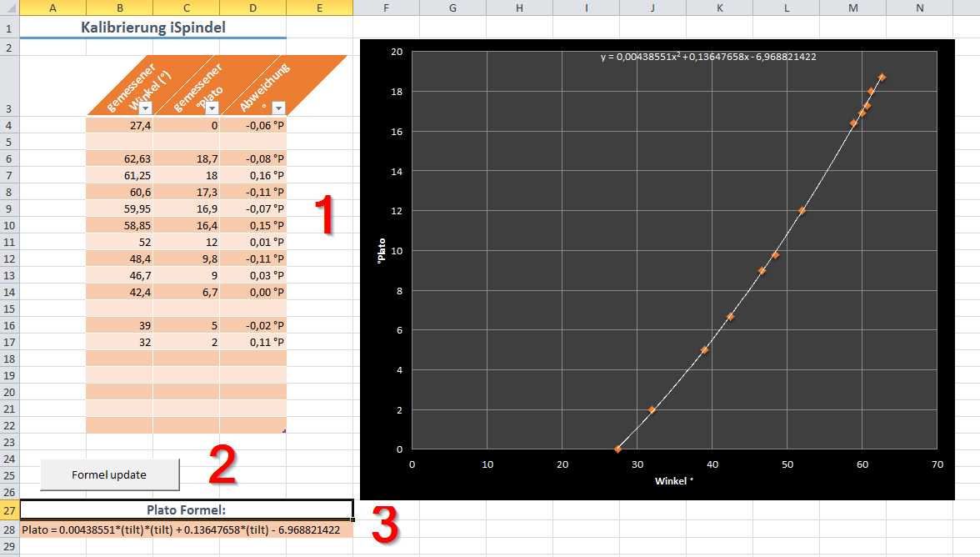
Task: Click deviation cell showing -0,08 °P
Action: click(x=253, y=158)
